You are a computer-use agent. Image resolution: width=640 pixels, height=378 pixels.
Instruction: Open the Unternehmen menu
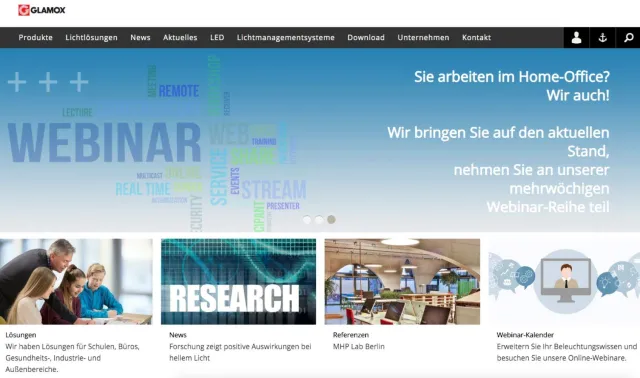pyautogui.click(x=423, y=38)
